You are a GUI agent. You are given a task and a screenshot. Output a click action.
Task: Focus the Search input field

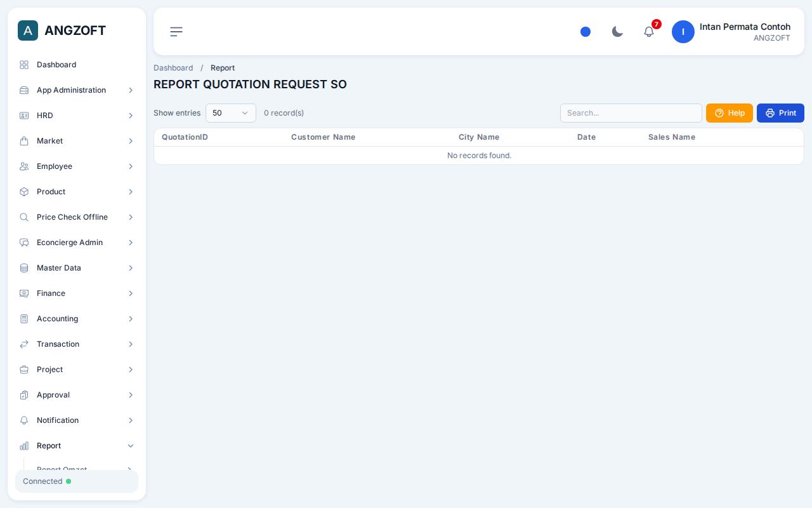pos(631,113)
